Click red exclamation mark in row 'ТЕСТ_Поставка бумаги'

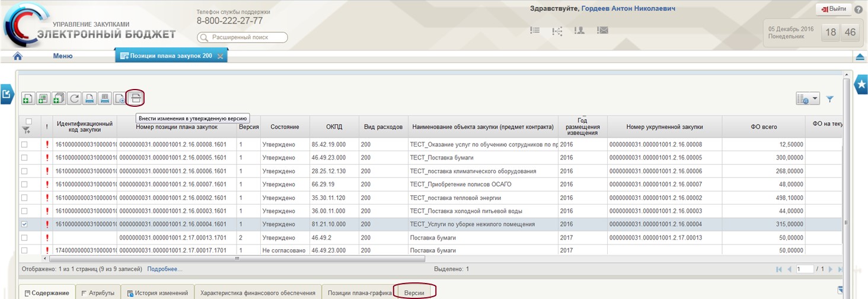(x=47, y=158)
